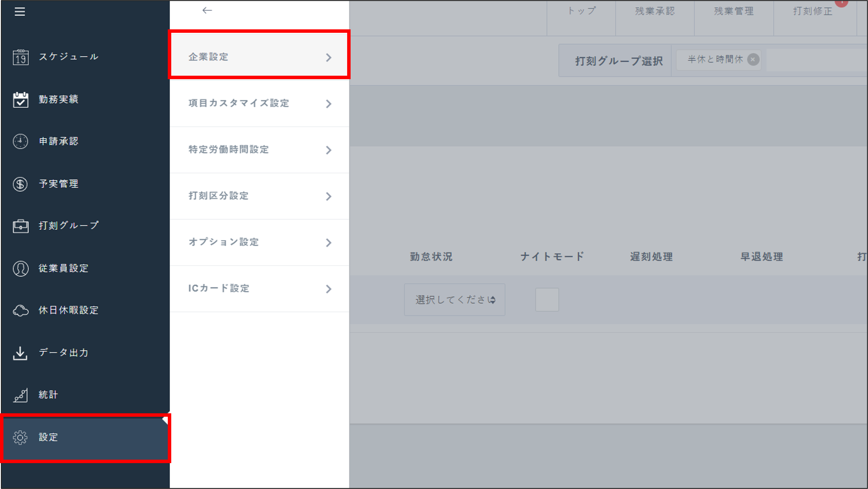The width and height of the screenshot is (868, 489).
Task: Click the 申請承認 clock icon
Action: (x=20, y=141)
